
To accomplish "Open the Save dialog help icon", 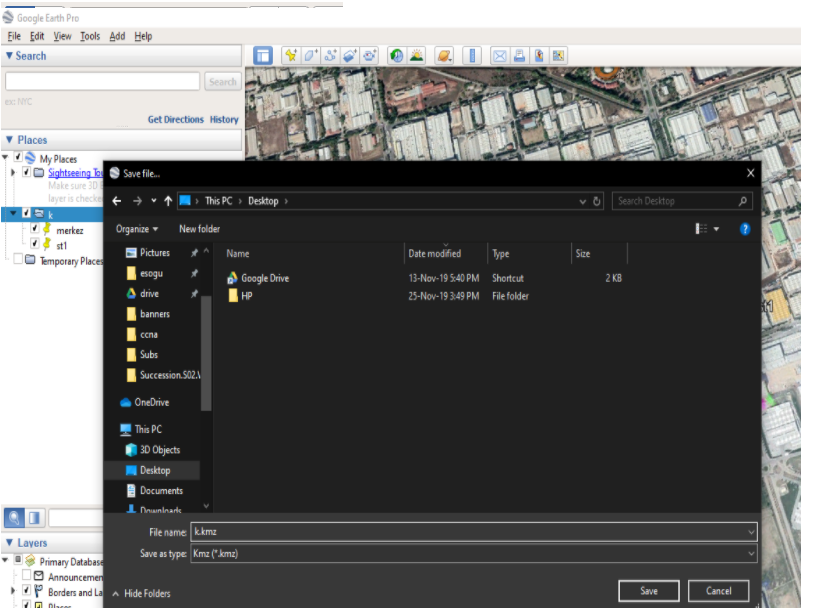I will coord(745,229).
